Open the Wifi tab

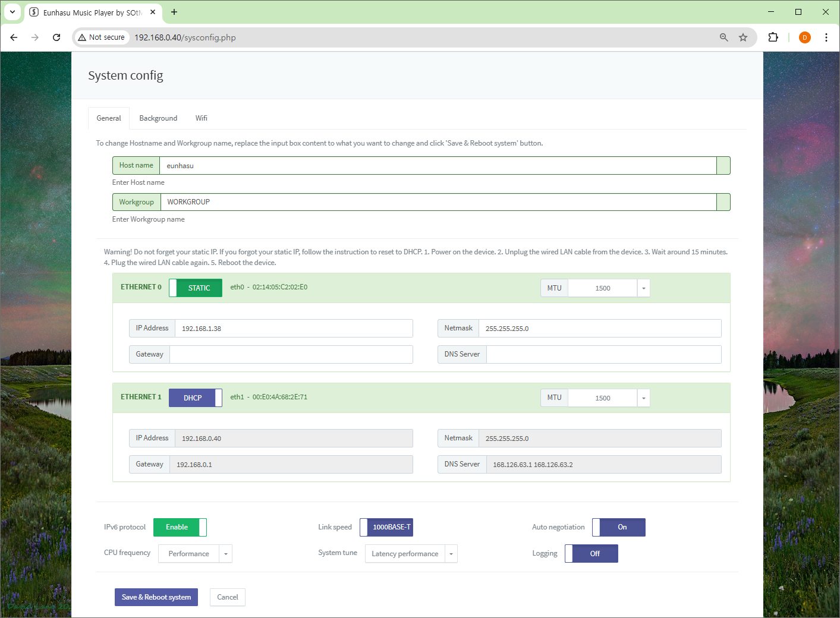click(202, 118)
